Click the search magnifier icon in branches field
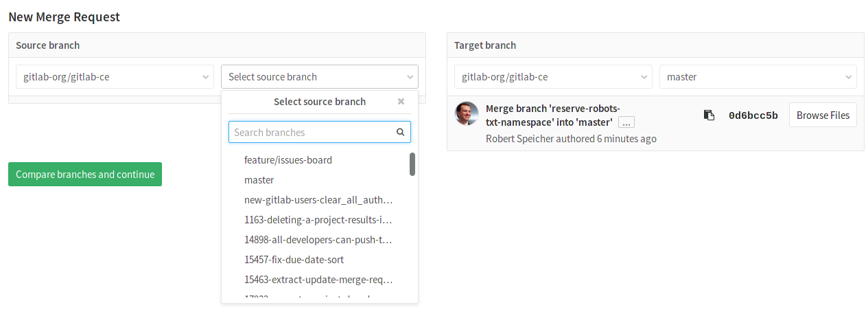The width and height of the screenshot is (868, 312). click(x=400, y=132)
